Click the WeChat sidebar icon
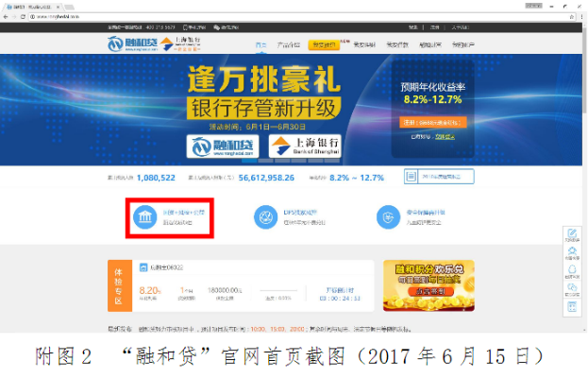This screenshot has height=378, width=588. pyautogui.click(x=572, y=289)
